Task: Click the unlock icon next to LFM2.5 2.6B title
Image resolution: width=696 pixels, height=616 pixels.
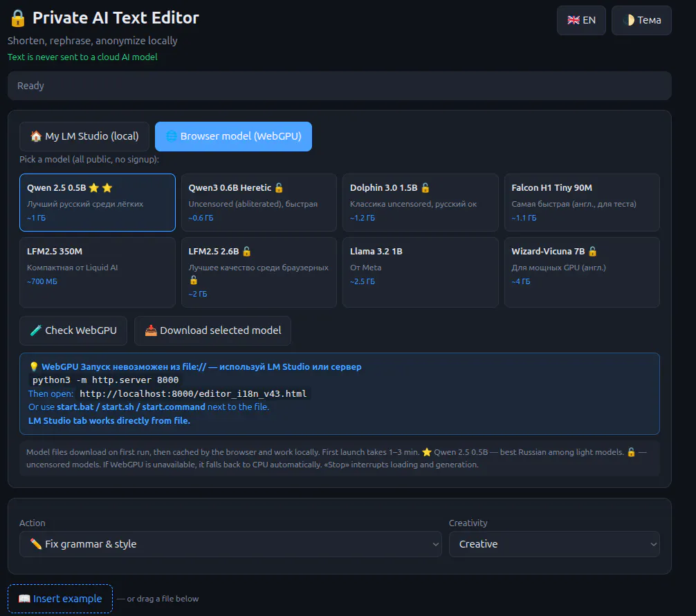Action: point(247,252)
